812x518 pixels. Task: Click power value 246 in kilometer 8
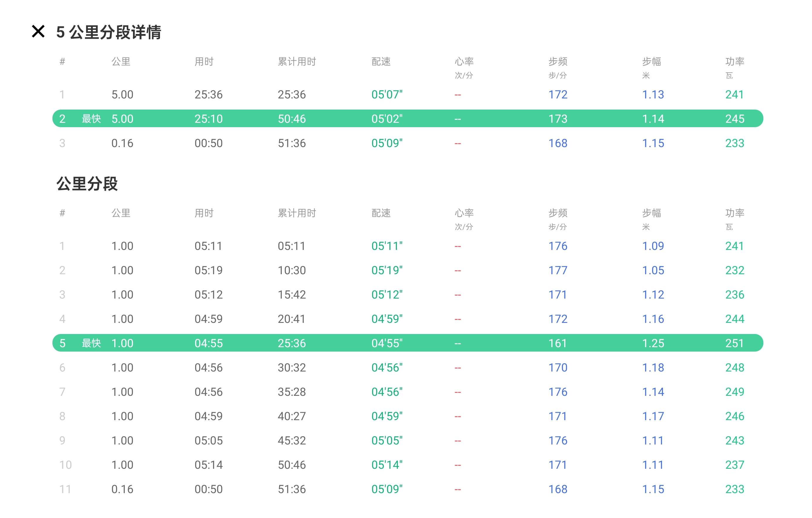pyautogui.click(x=734, y=416)
